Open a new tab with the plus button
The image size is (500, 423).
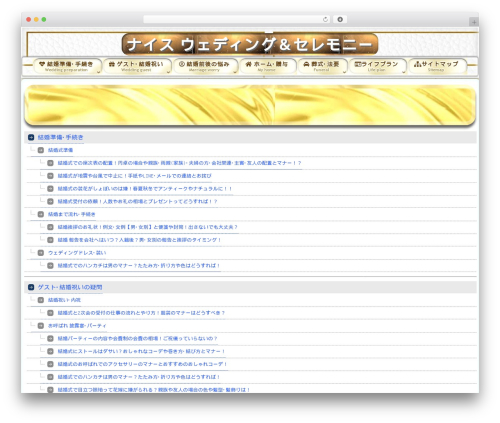click(474, 22)
